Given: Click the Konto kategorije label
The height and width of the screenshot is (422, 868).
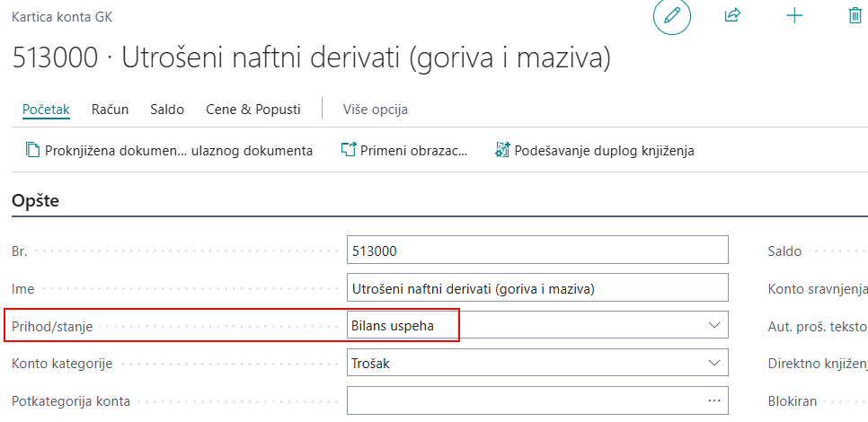Looking at the screenshot, I should (62, 364).
